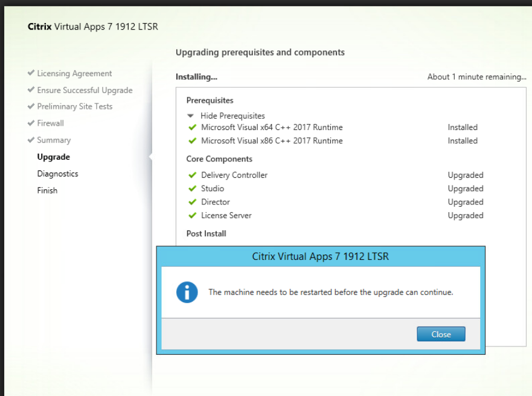Viewport: 532px width, 396px height.
Task: Click 'Microsoft Visual x64 C++ 2017 Runtime' text
Action: [x=272, y=128]
